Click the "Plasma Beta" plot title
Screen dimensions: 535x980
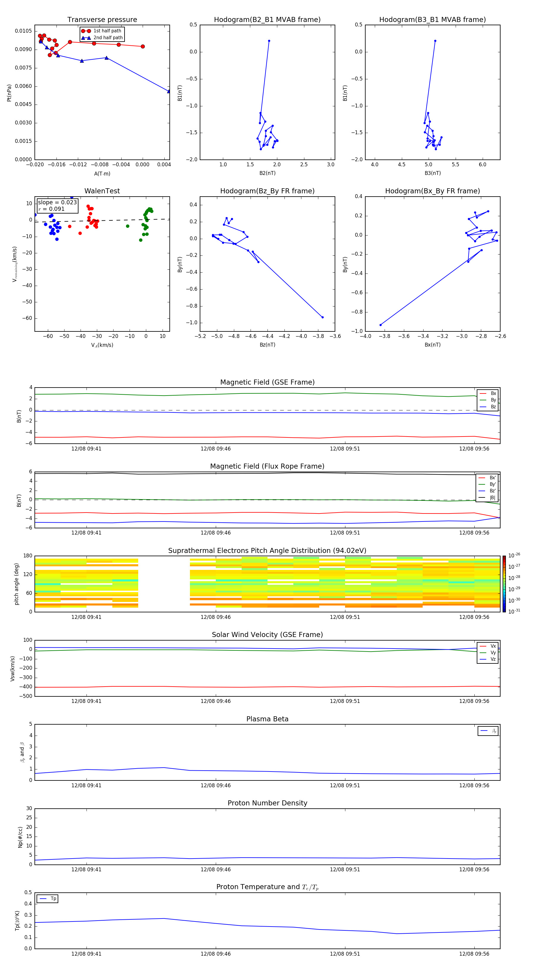pyautogui.click(x=267, y=719)
